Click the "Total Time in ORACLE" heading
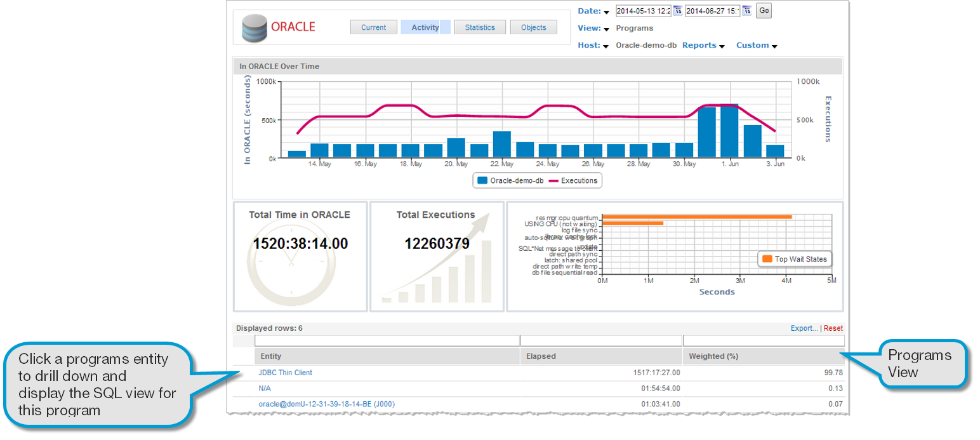 tap(300, 215)
